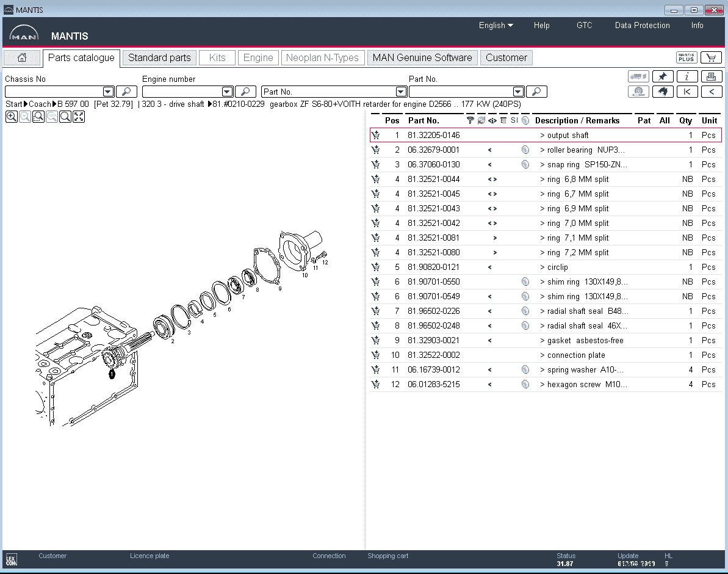Click the binoculars search icon
Image resolution: width=728 pixels, height=574 pixels.
[663, 92]
